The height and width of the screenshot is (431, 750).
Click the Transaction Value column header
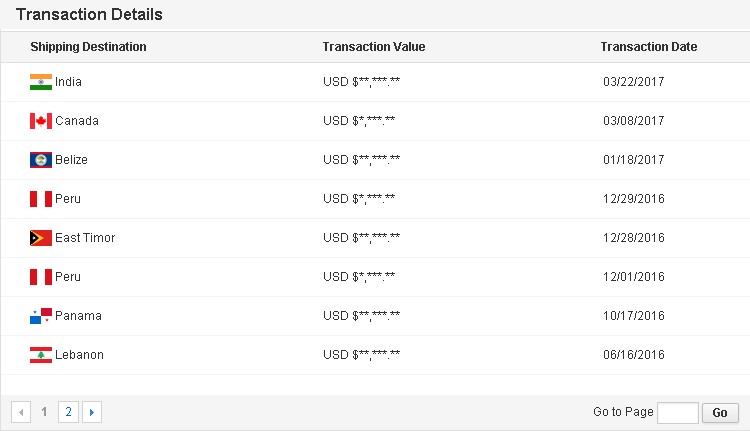click(x=373, y=47)
